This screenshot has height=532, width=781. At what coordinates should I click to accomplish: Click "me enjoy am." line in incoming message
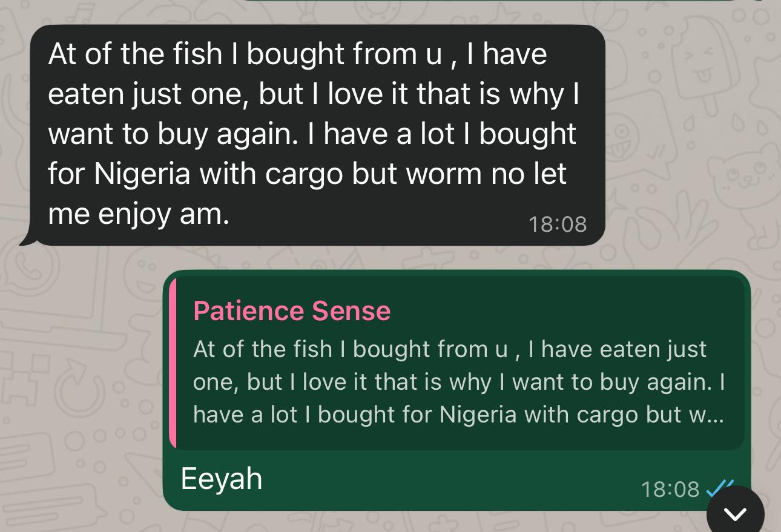click(139, 214)
